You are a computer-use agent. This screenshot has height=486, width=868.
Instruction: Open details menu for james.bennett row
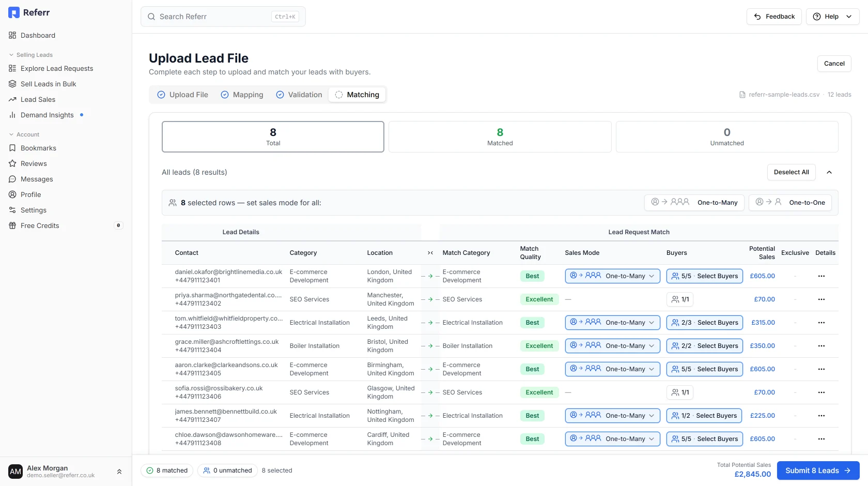pos(822,416)
